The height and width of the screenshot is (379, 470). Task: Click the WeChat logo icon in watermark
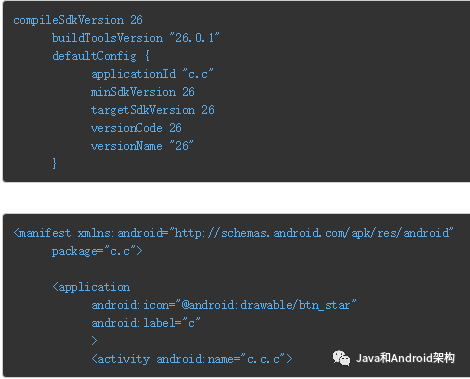[341, 358]
